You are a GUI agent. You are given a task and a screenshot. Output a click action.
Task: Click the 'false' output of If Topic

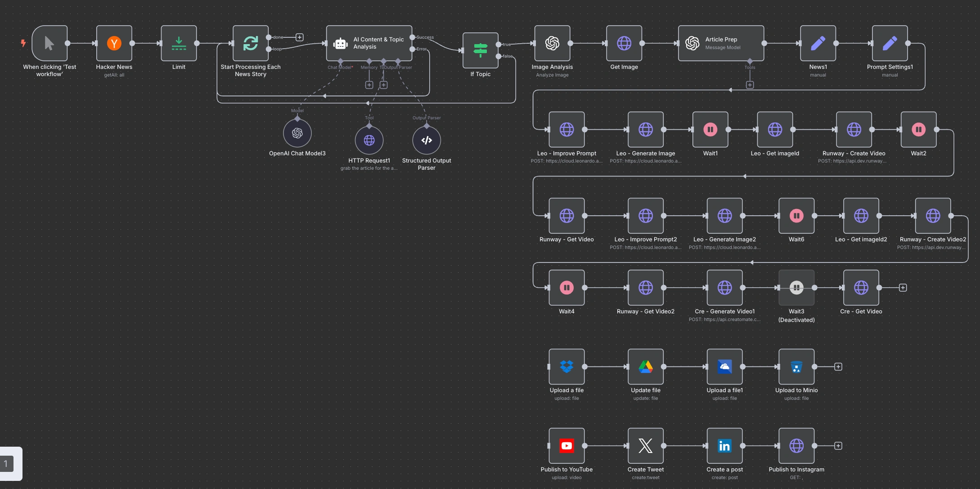click(x=499, y=56)
